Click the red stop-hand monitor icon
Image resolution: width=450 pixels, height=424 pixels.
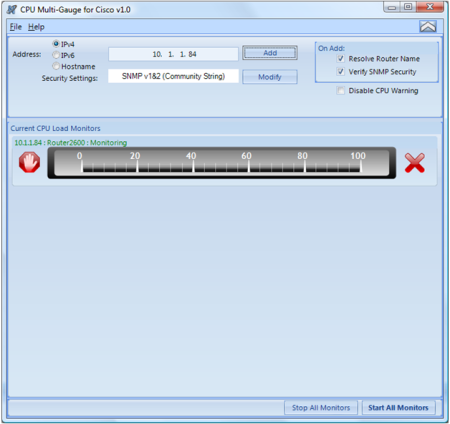tap(29, 162)
